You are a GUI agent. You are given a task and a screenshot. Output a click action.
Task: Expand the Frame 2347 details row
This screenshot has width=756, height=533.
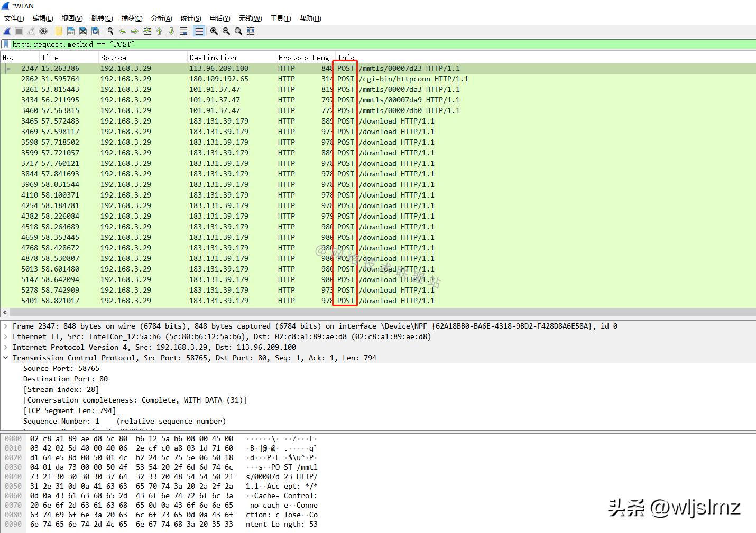tap(6, 326)
